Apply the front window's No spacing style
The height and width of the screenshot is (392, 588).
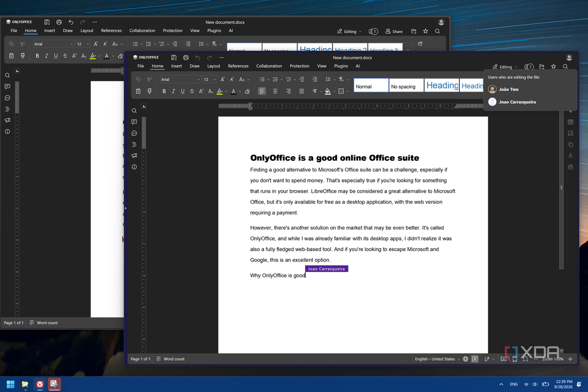[406, 85]
